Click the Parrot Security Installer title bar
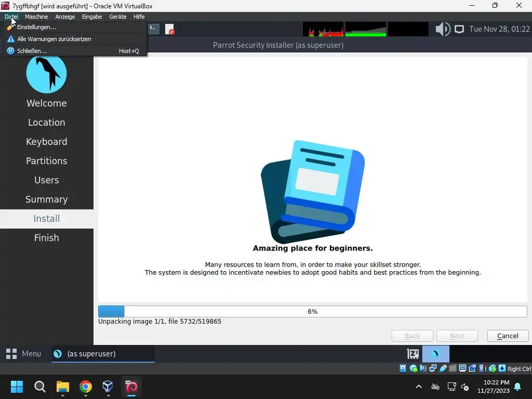 click(x=278, y=45)
